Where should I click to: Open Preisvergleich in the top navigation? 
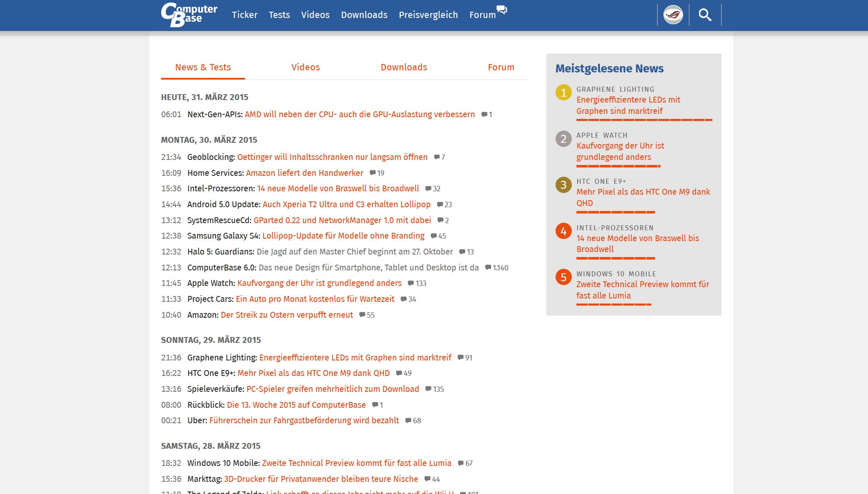click(x=428, y=15)
